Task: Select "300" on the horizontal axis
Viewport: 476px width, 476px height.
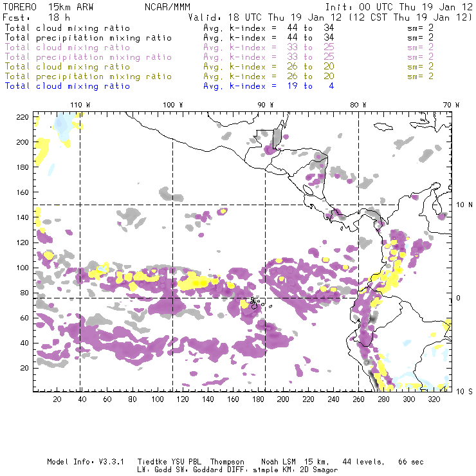Action: tap(409, 399)
